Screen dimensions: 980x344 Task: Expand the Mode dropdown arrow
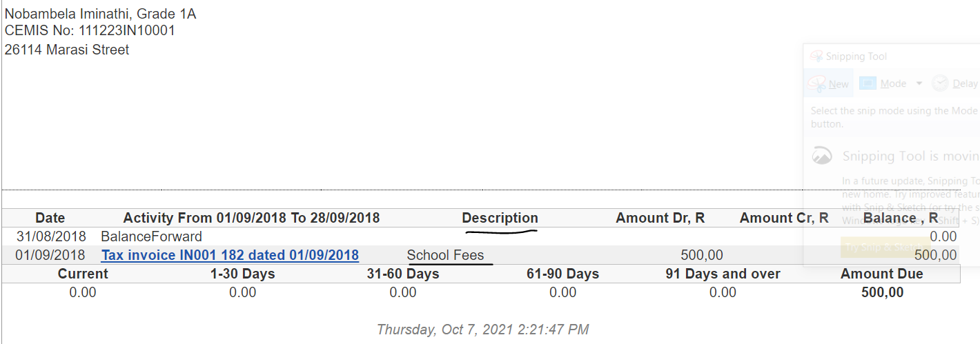click(x=919, y=83)
